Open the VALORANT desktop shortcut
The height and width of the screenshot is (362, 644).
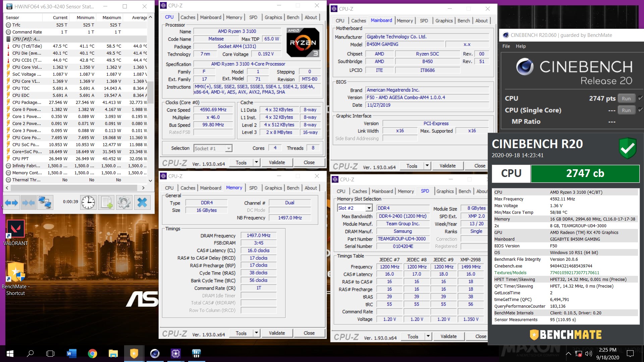15,233
